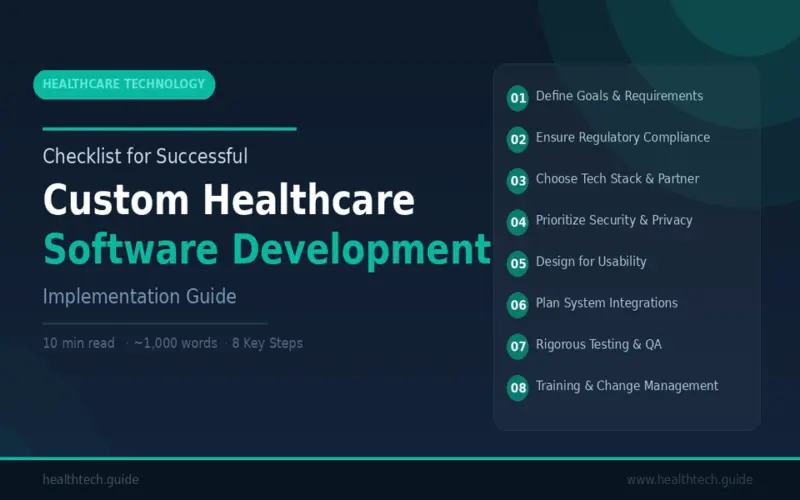
Task: Open the www.healthtech.guide link
Action: click(x=689, y=480)
